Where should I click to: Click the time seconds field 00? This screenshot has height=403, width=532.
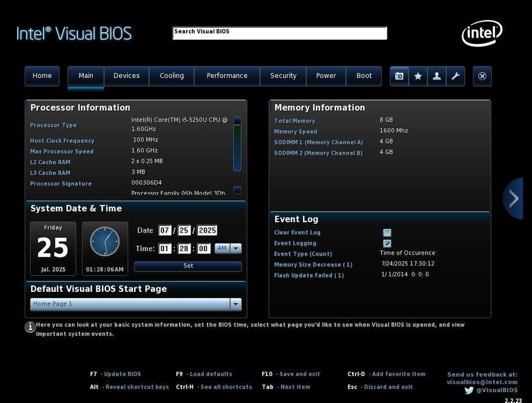pyautogui.click(x=203, y=249)
